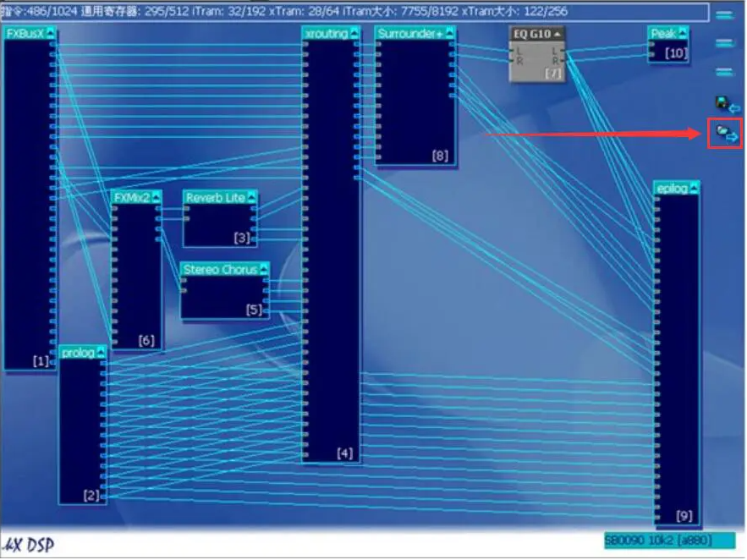
Task: Toggle the Stereo Chorus header triangle
Action: tap(263, 269)
